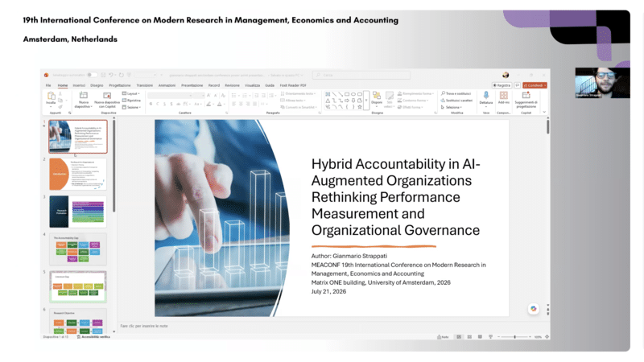Click slide sorter view icon in status bar
This screenshot has width=644, height=362.
tap(469, 337)
